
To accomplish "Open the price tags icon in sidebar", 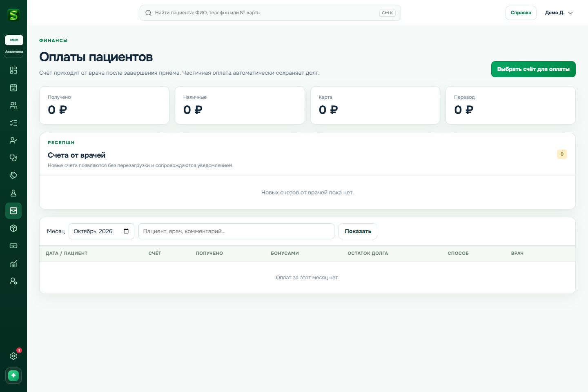I will pyautogui.click(x=13, y=176).
